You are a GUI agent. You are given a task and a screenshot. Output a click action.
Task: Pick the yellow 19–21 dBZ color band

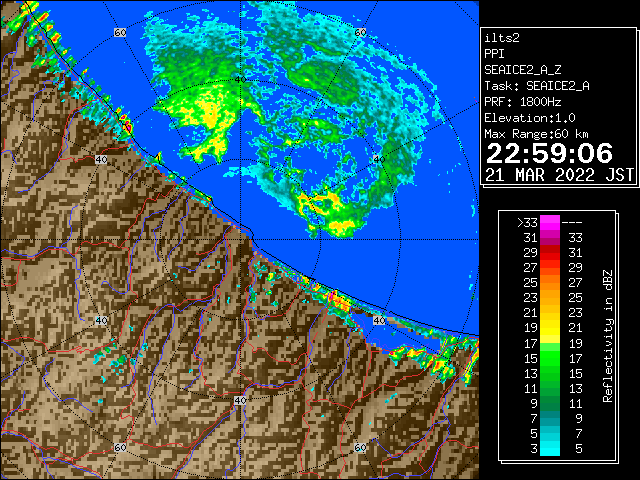[x=550, y=327]
